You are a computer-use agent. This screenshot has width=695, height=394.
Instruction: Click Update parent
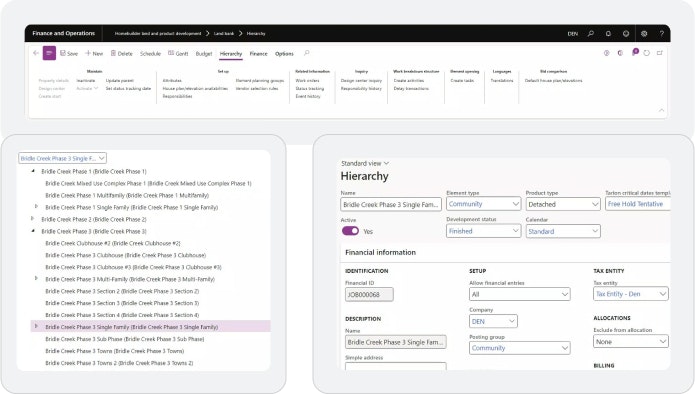[120, 81]
